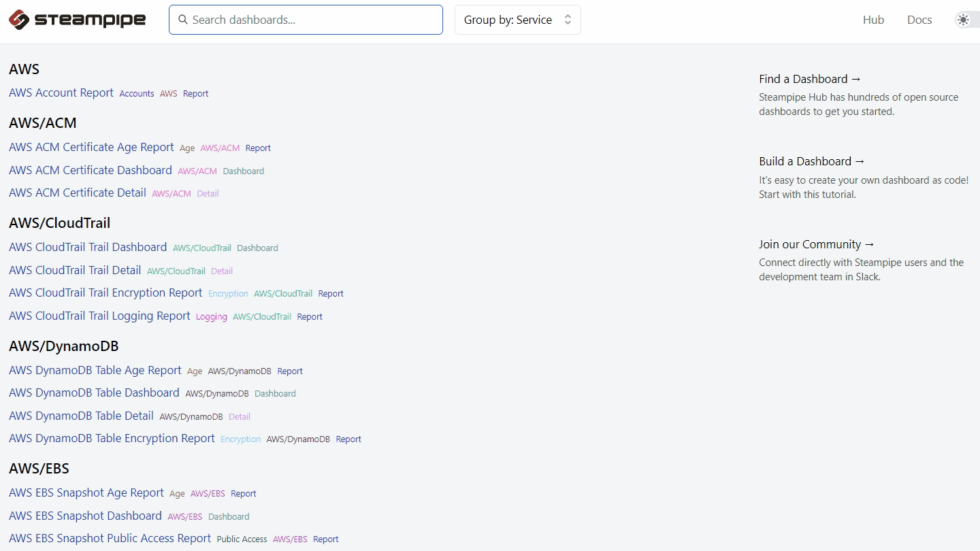The height and width of the screenshot is (551, 980).
Task: Open the AWS Account Report dashboard
Action: [x=61, y=93]
